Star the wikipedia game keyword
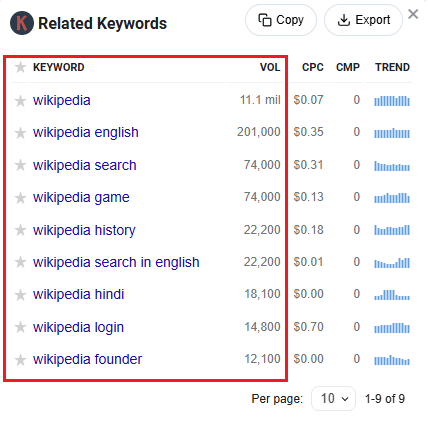Image resolution: width=428 pixels, height=424 pixels. (20, 197)
